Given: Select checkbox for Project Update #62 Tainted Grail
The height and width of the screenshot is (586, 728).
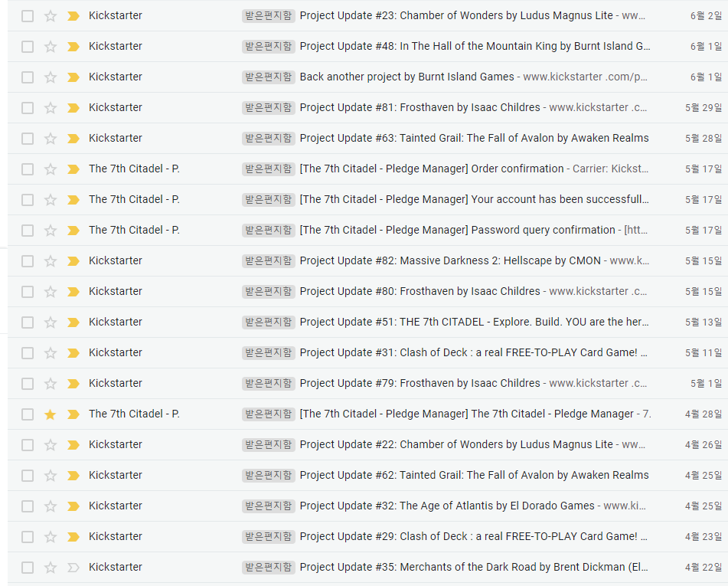Looking at the screenshot, I should (x=28, y=476).
